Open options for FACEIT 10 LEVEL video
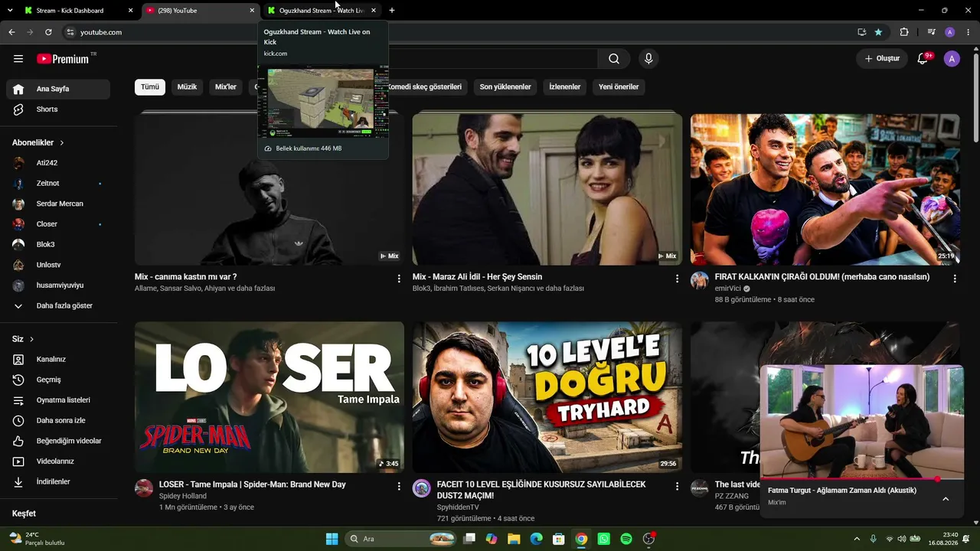 [x=677, y=486]
